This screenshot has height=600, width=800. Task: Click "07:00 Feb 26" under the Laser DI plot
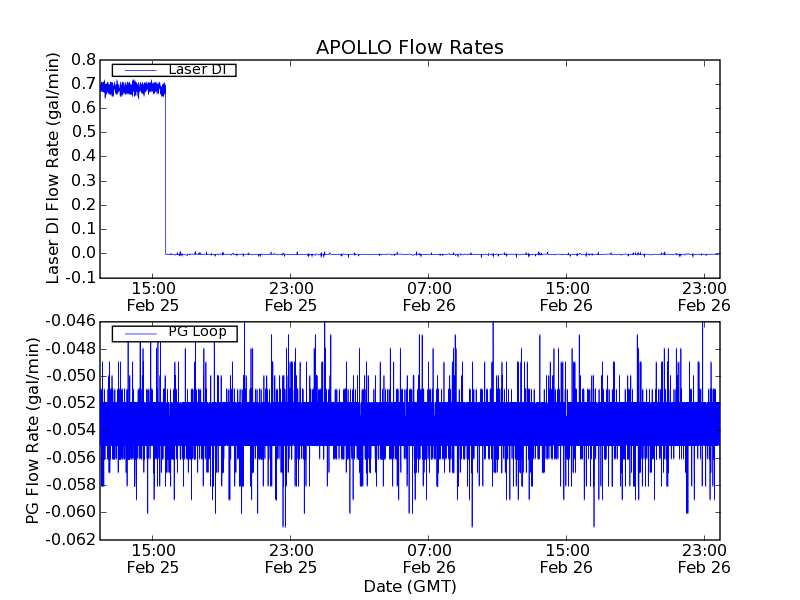click(429, 297)
